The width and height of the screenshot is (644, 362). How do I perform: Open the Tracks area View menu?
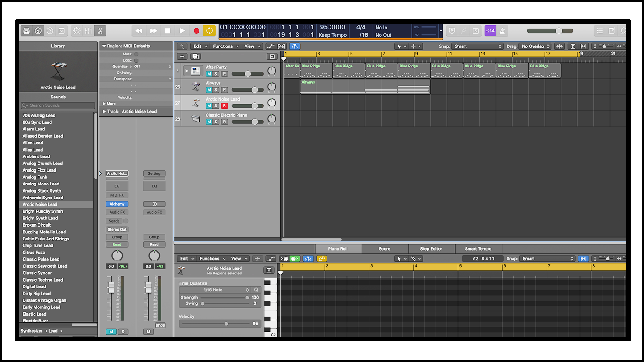[x=252, y=46]
